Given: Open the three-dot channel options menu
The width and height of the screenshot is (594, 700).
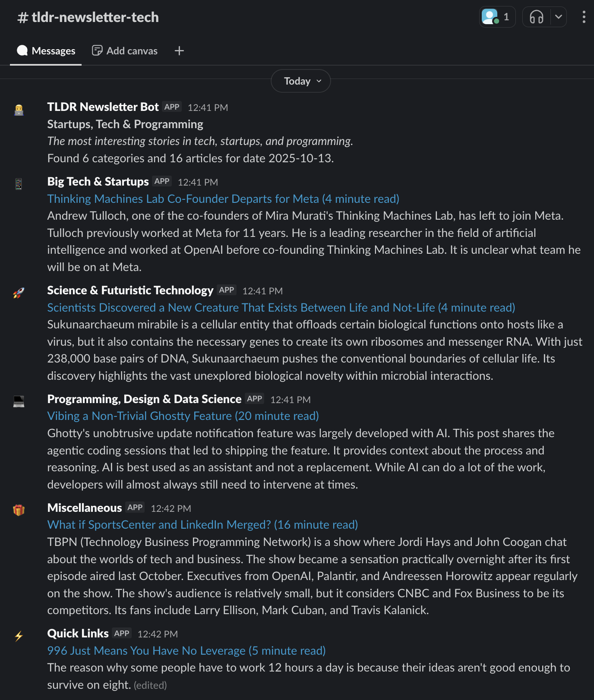Looking at the screenshot, I should 584,17.
